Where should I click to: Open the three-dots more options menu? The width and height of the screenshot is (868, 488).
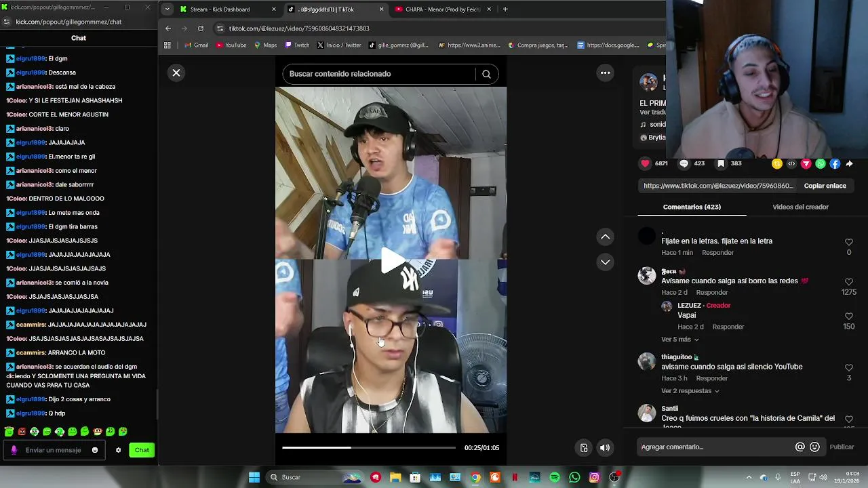[x=605, y=73]
